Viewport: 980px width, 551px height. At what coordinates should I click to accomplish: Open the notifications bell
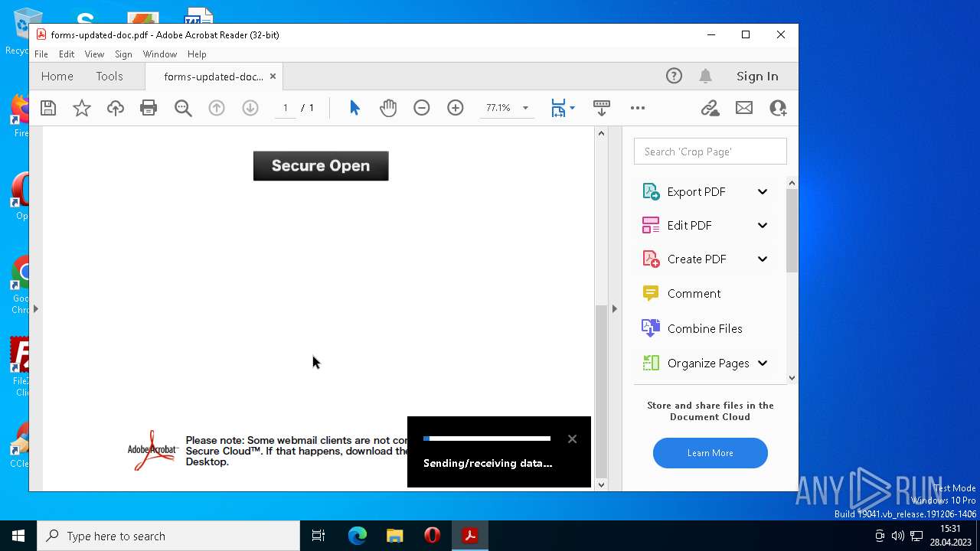[x=706, y=76]
